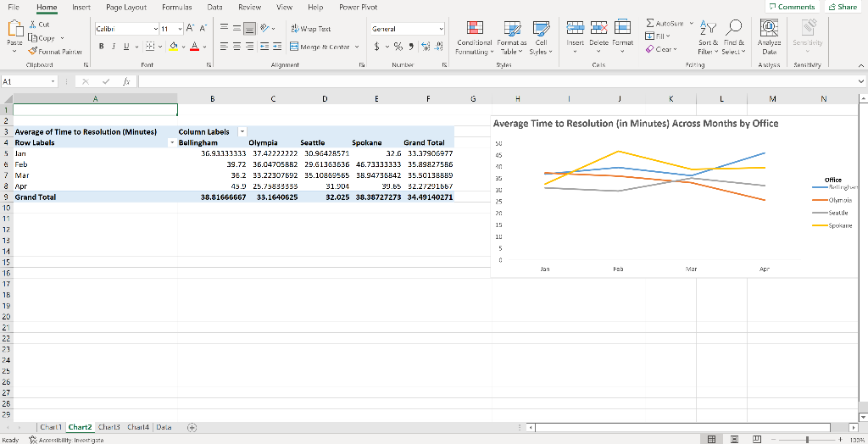
Task: Toggle Italic formatting
Action: 114,47
